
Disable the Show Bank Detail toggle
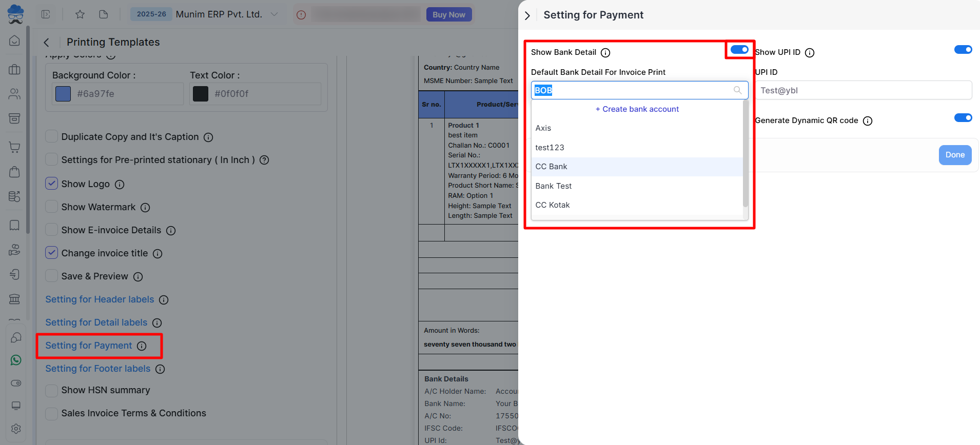(x=739, y=50)
